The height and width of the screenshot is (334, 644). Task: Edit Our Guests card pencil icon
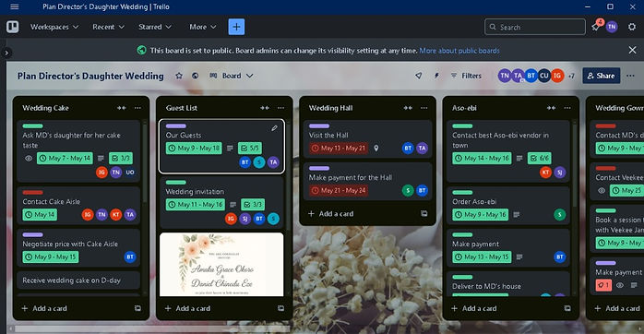(274, 128)
